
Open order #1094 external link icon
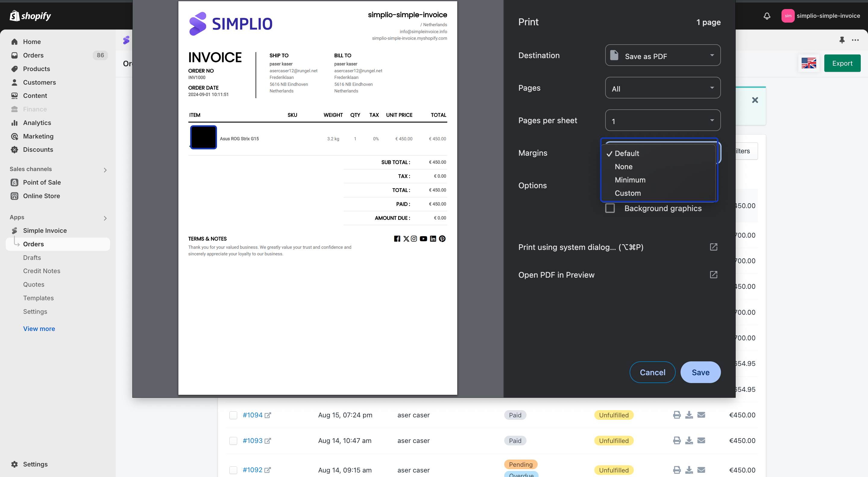click(268, 415)
